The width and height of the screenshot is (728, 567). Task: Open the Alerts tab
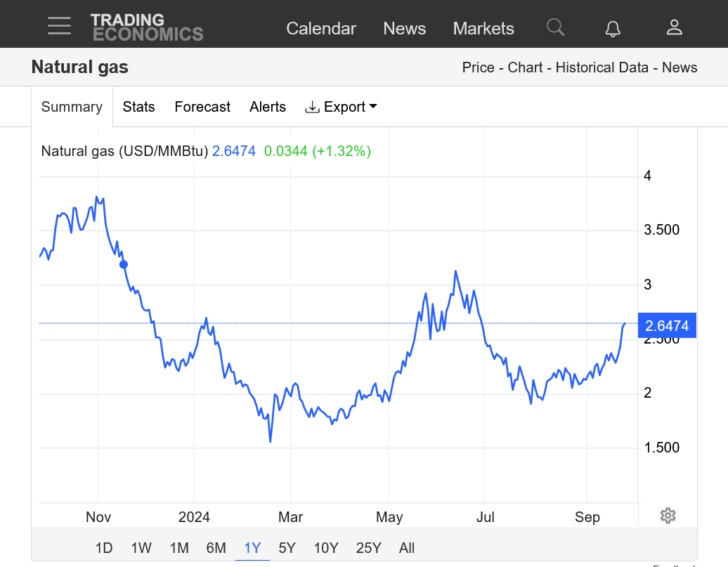(268, 107)
